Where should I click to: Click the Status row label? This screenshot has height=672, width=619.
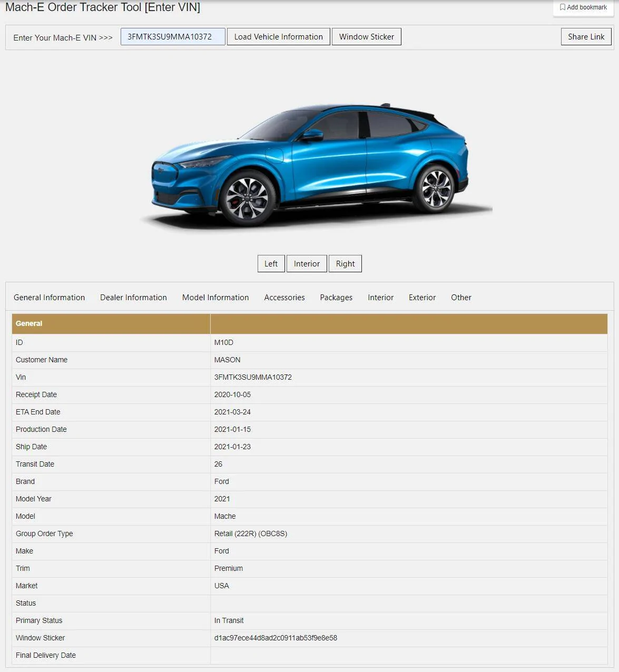tap(26, 603)
